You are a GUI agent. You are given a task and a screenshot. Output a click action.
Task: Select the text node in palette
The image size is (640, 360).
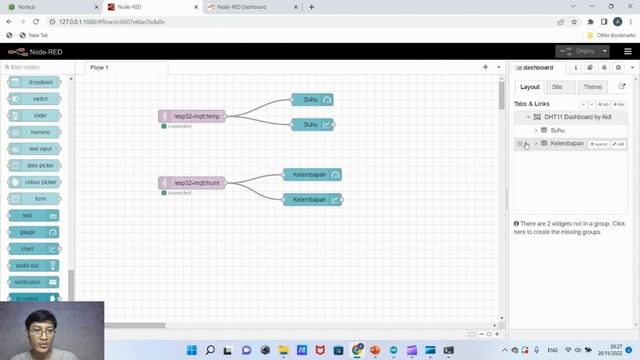[x=34, y=216]
